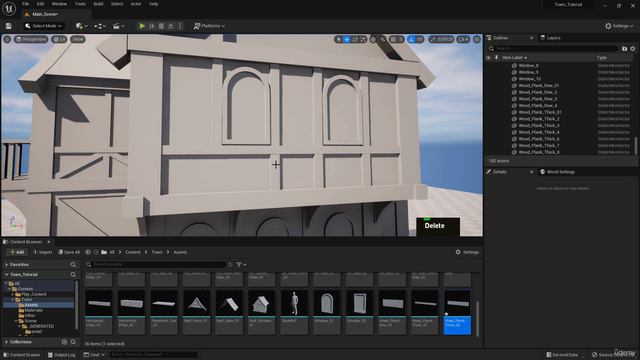Image resolution: width=640 pixels, height=360 pixels.
Task: Select the Materials folder in the tree
Action: point(33,310)
